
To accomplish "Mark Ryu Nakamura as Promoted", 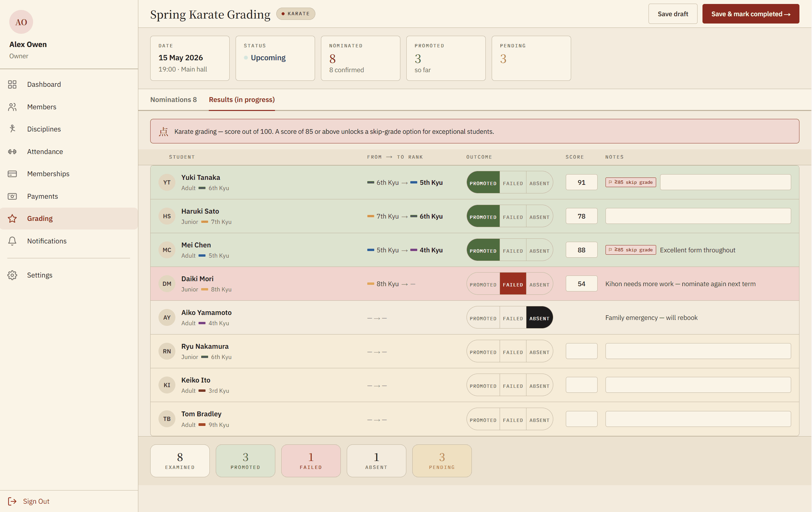I will point(483,351).
